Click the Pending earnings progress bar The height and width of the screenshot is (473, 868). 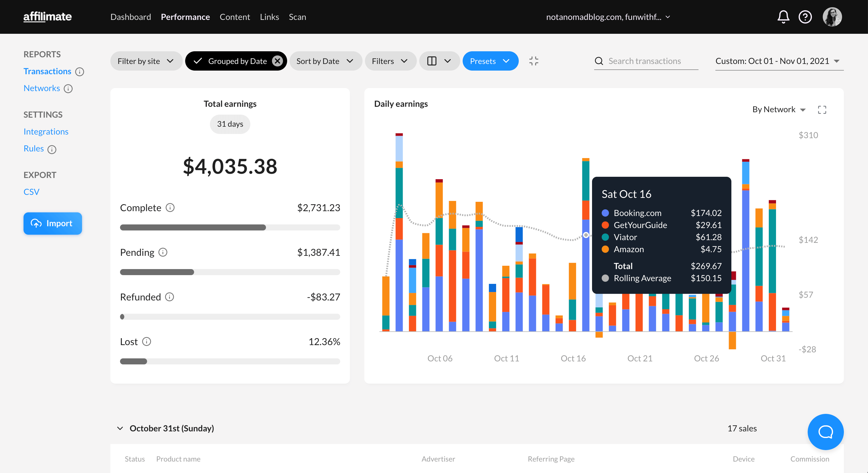pyautogui.click(x=230, y=272)
